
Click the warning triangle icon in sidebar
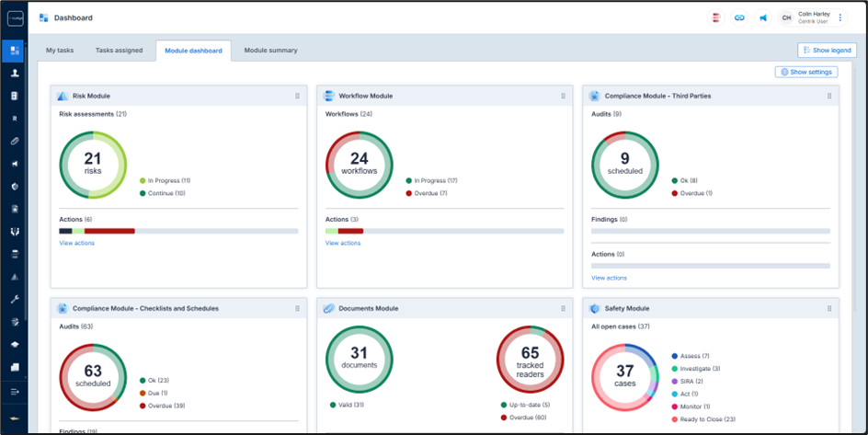[14, 276]
